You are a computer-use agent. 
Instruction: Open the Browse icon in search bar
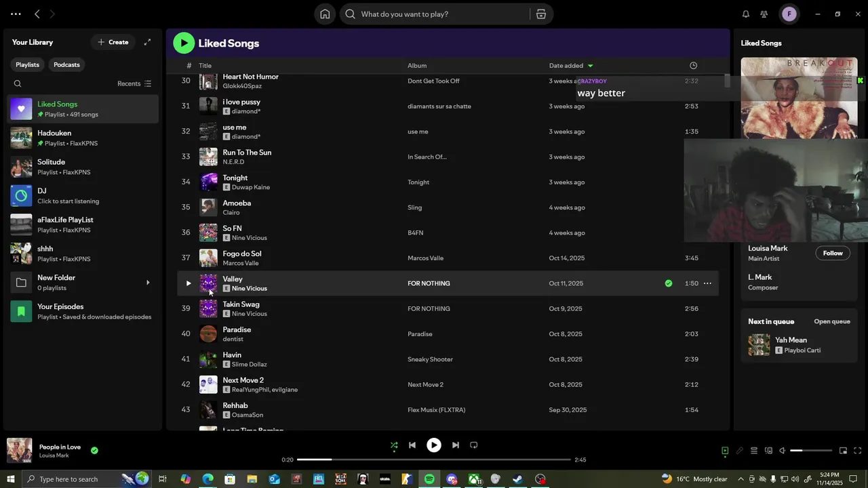tap(540, 14)
